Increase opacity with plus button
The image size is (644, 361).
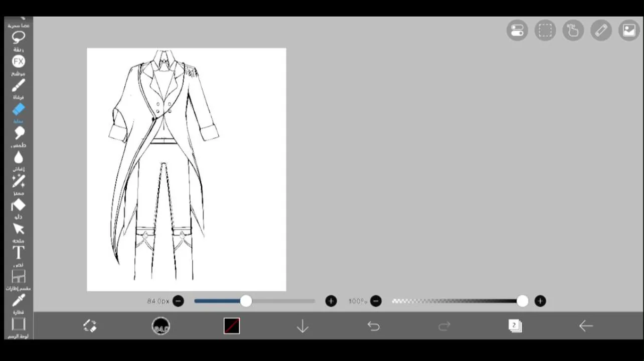(540, 301)
